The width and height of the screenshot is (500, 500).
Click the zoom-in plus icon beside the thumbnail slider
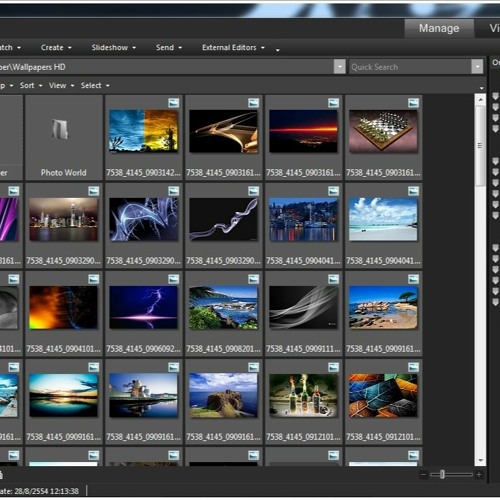pyautogui.click(x=479, y=474)
